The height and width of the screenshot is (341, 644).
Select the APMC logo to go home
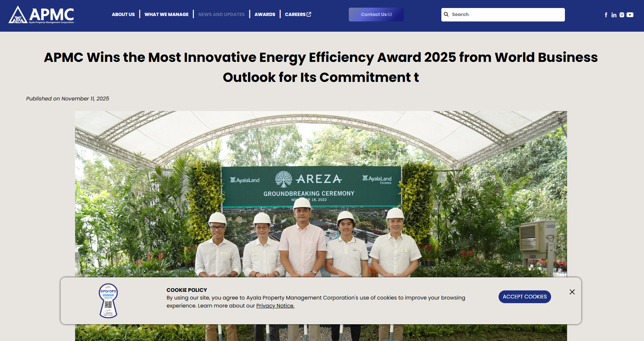[41, 15]
